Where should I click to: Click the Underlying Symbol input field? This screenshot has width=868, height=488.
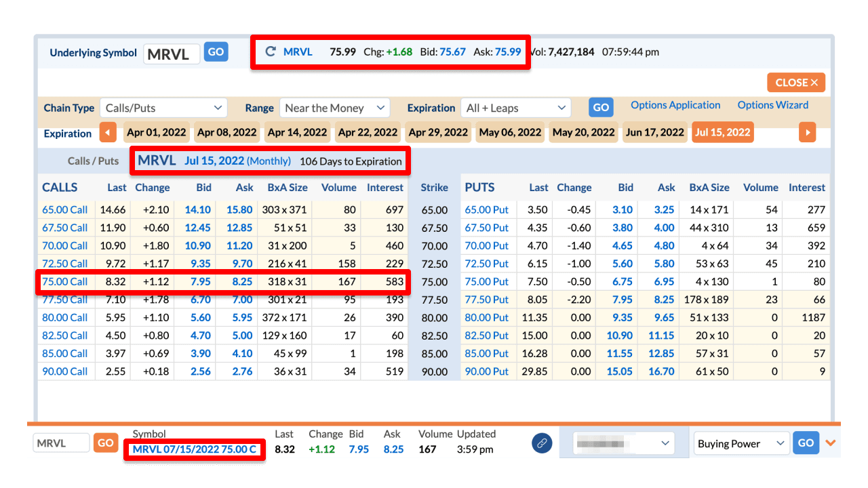pos(172,54)
